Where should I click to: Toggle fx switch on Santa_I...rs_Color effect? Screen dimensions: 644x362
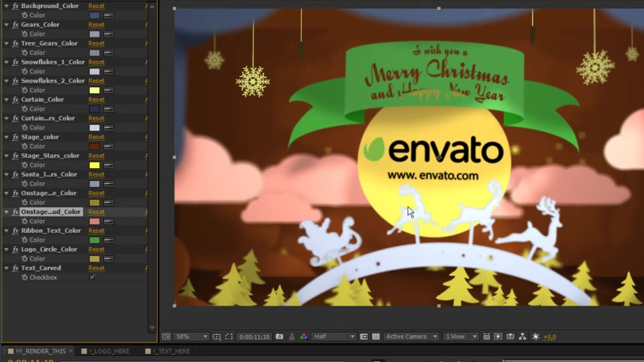[x=15, y=174]
